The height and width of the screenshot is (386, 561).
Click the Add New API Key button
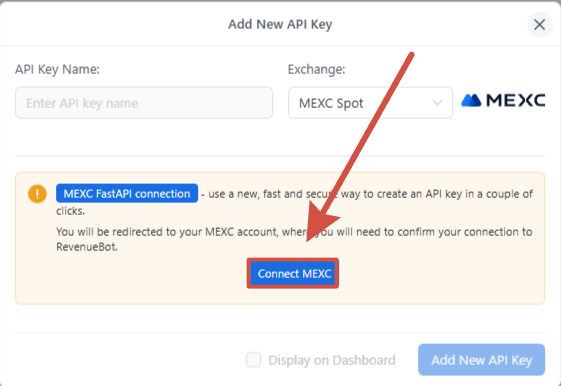(481, 360)
